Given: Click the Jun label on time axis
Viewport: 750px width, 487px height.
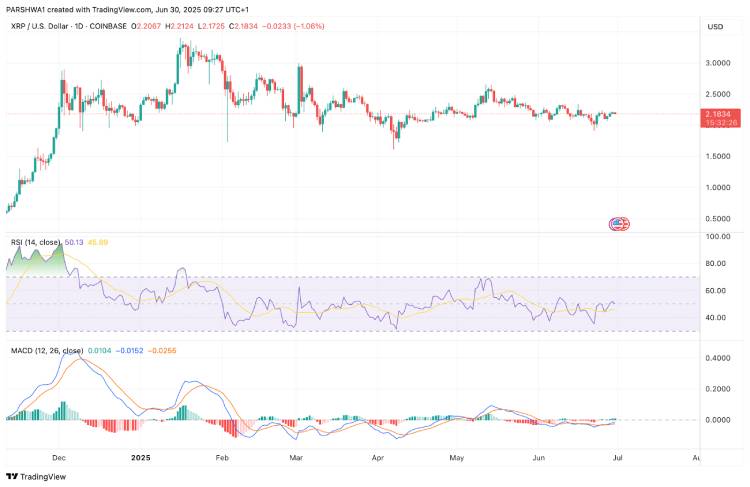Looking at the screenshot, I should (x=540, y=456).
